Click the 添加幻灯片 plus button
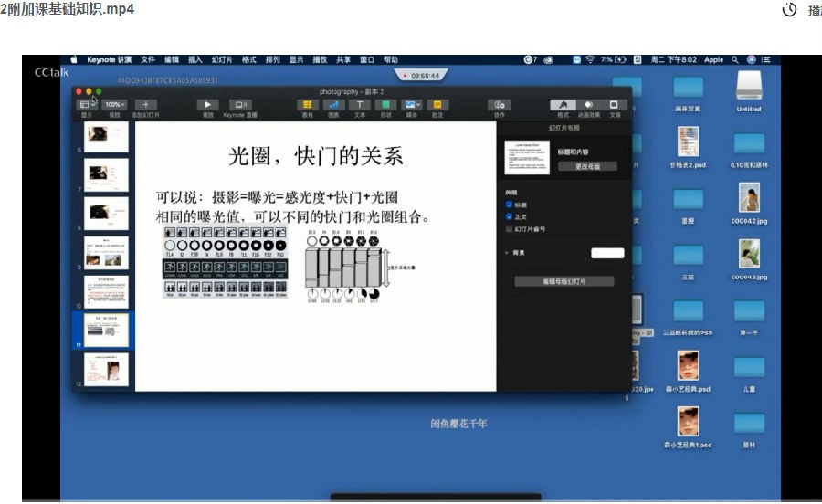Screen dimensions: 822x504 146,105
